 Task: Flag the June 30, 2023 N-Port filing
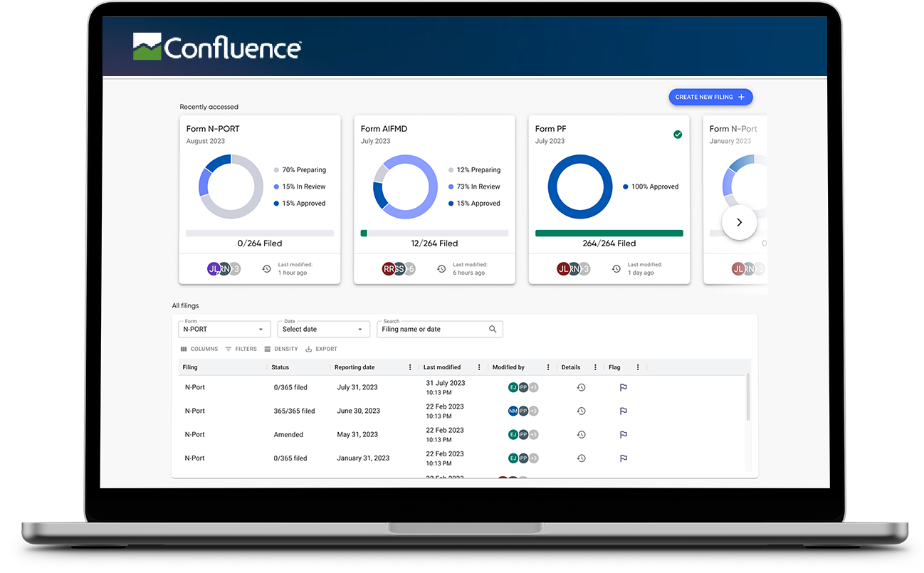pos(623,411)
